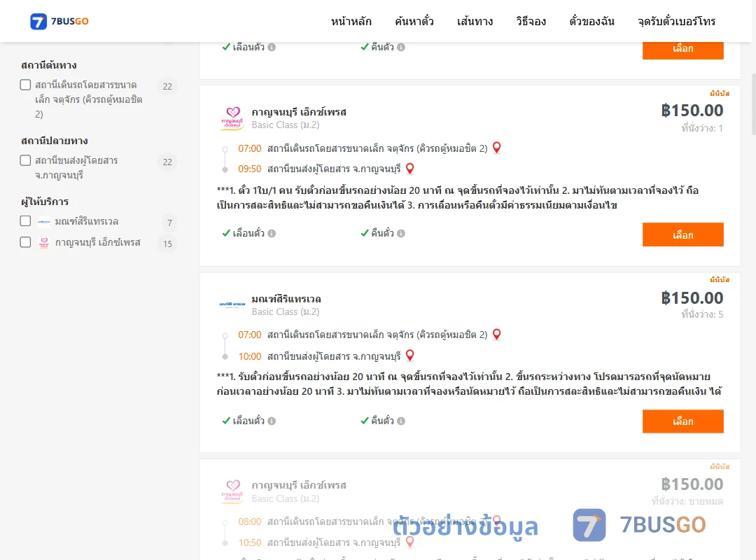Screen dimensions: 756x560
Task: Open the หน้าหลัก menu item
Action: [351, 21]
